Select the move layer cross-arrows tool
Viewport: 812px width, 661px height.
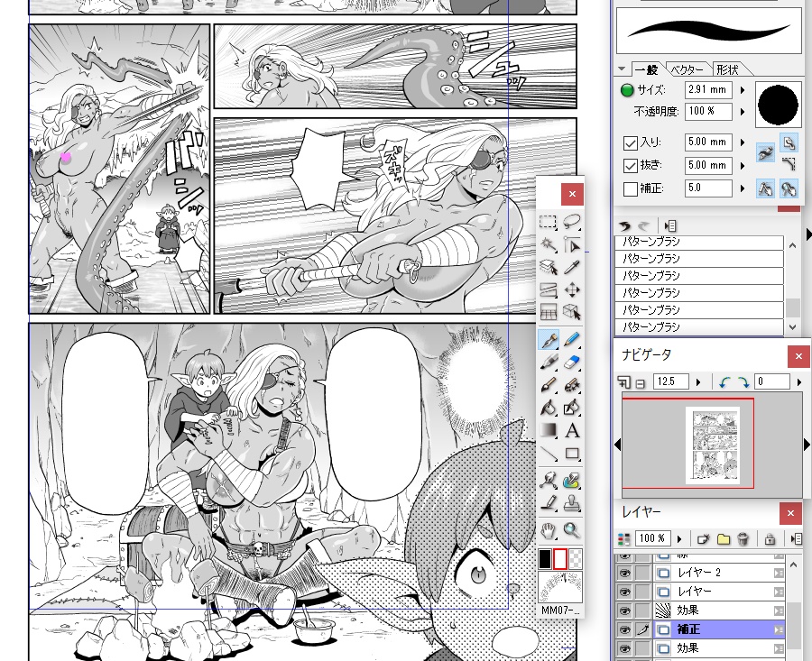[572, 289]
